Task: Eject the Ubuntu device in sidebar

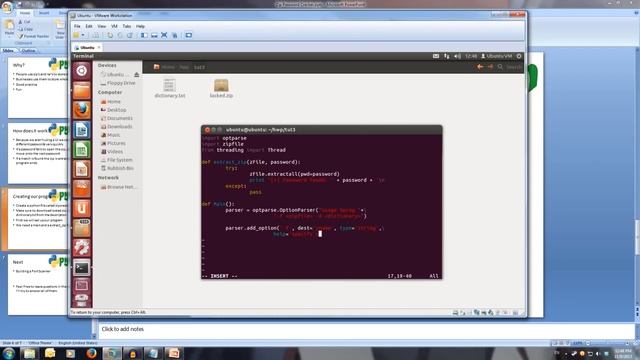Action: (136, 75)
